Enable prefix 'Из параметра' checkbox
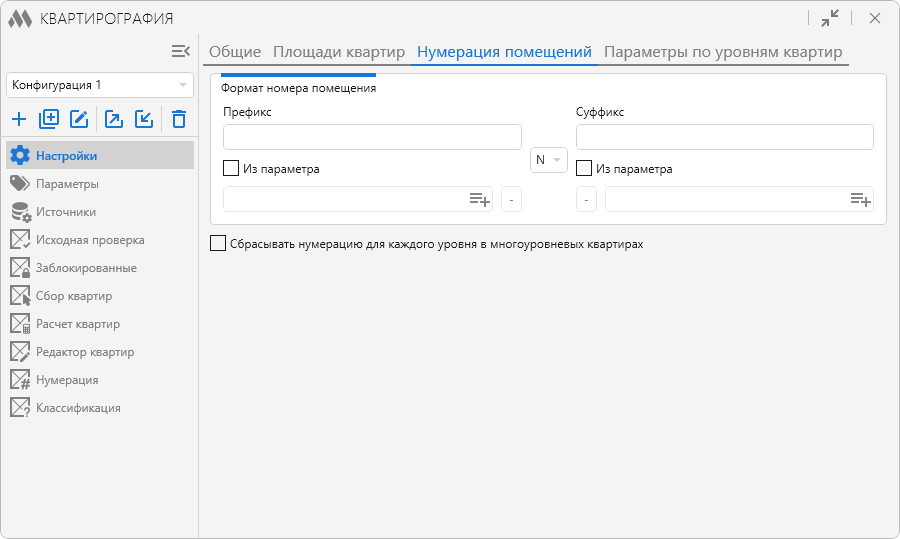The height and width of the screenshot is (539, 900). point(231,169)
